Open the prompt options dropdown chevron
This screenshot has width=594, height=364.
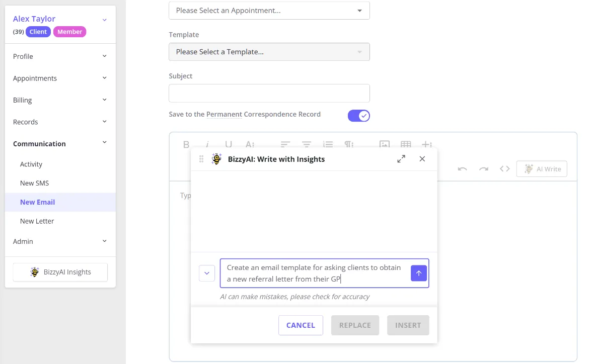207,273
